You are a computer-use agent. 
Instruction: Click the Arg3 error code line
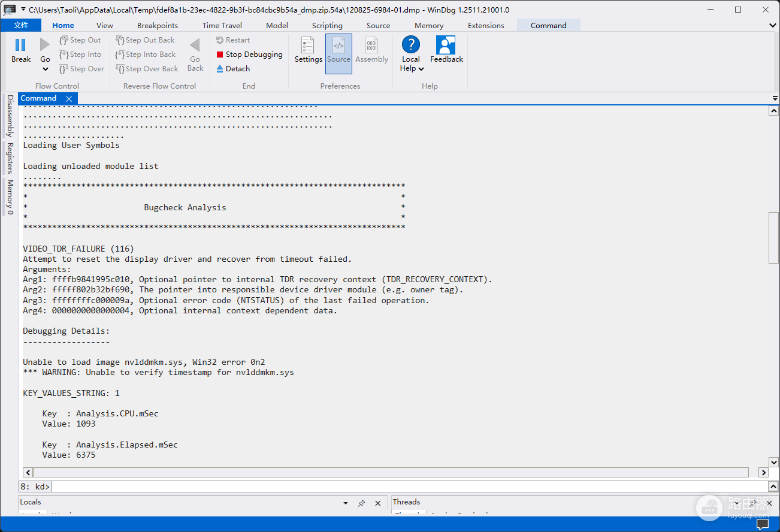point(226,300)
